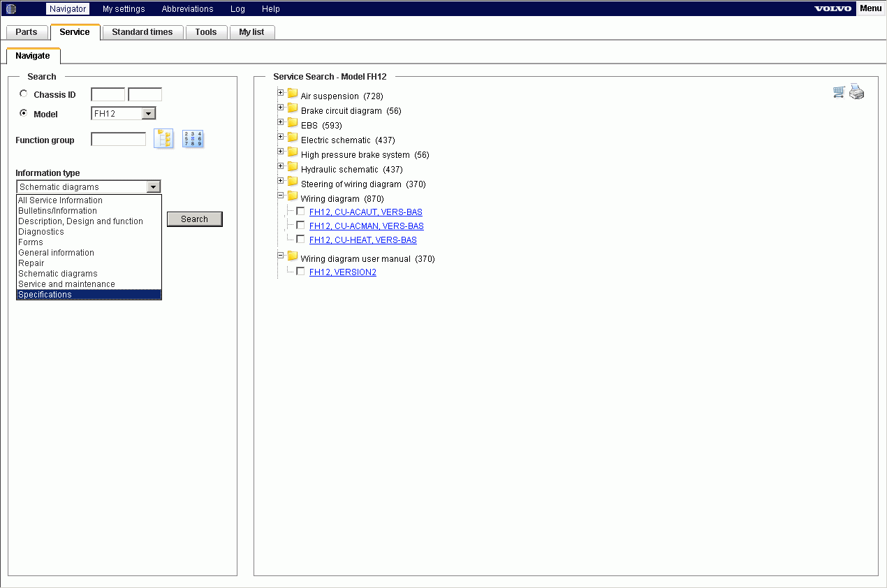Click the Search button
The image size is (887, 588).
point(194,219)
